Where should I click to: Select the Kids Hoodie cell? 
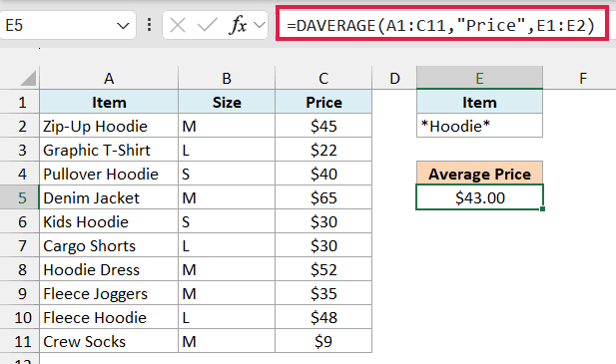tap(109, 221)
